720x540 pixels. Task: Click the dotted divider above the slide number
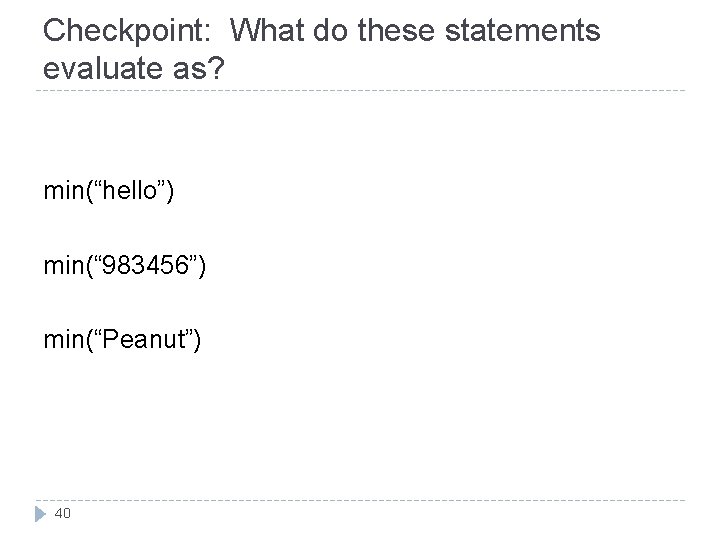[360, 500]
